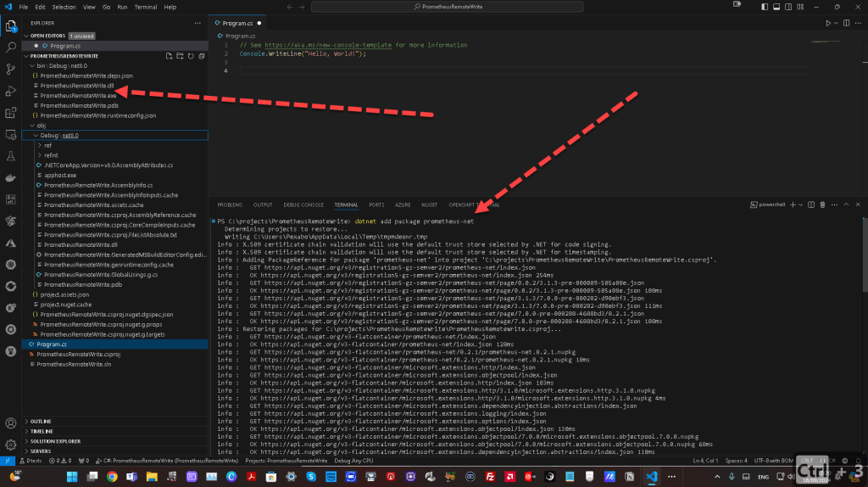Collapse the obj folder
868x487 pixels.
tap(114, 126)
